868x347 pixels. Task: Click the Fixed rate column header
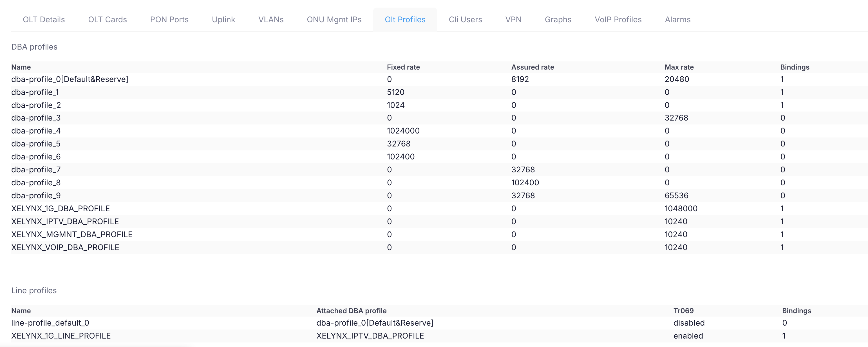[403, 67]
